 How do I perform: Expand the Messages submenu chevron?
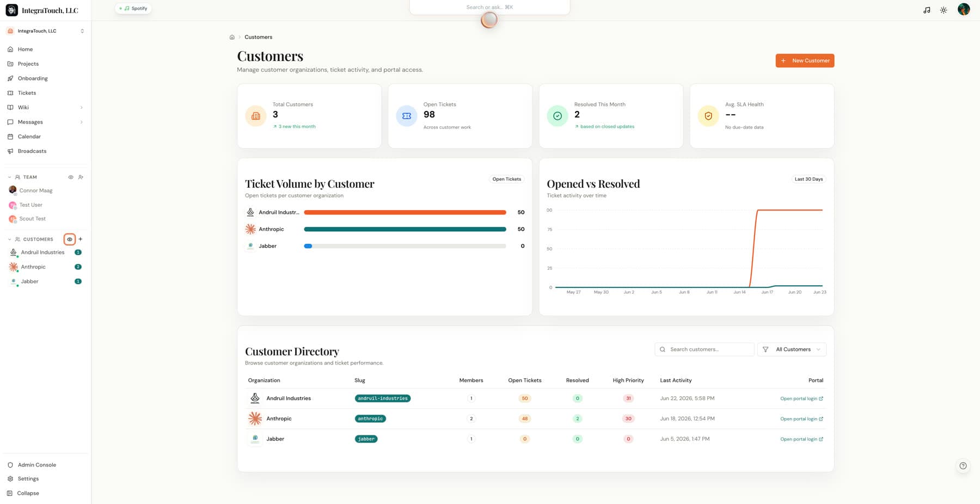point(82,122)
